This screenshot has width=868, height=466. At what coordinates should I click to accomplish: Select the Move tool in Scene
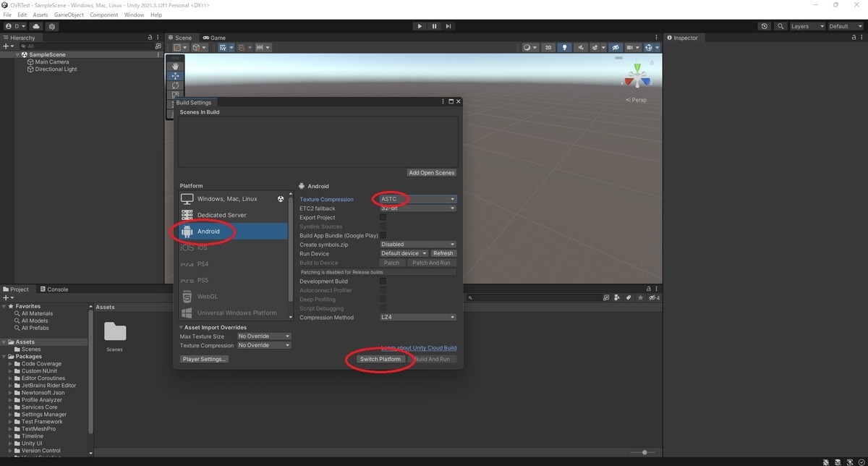coord(175,76)
